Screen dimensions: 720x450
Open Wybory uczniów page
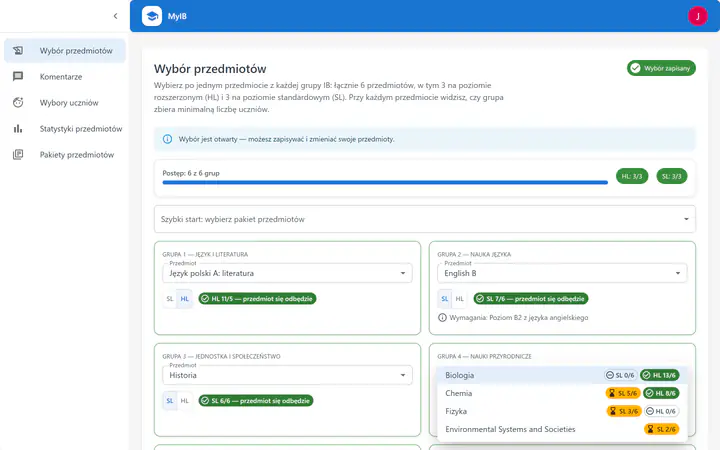[65, 102]
